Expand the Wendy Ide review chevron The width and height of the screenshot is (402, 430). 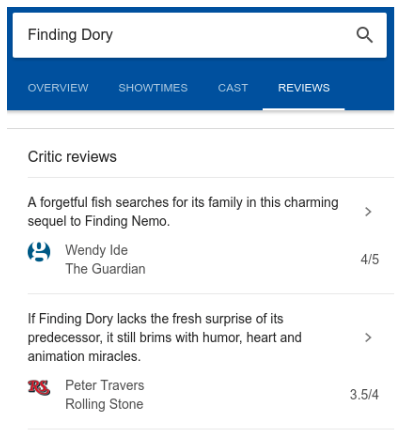coord(368,212)
